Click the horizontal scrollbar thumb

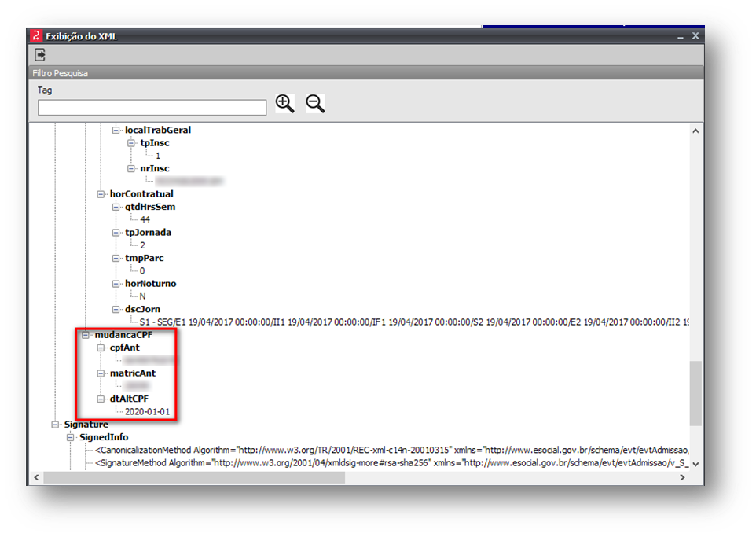point(194,477)
